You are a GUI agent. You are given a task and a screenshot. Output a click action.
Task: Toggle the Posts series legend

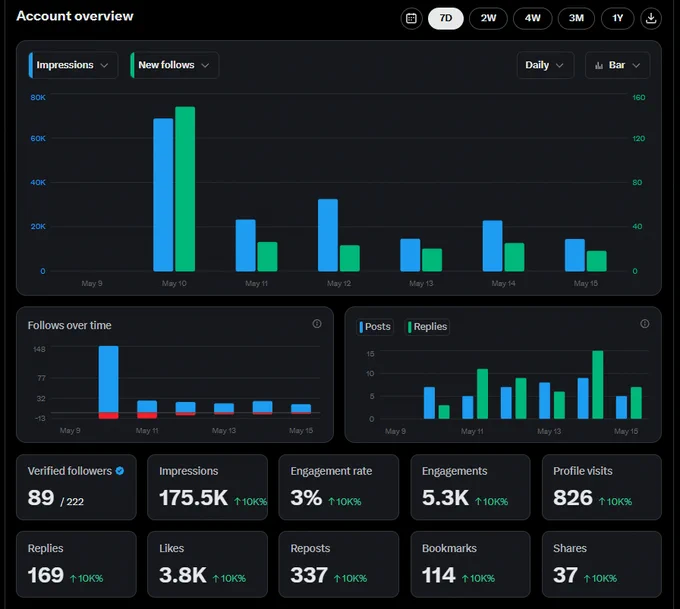[375, 327]
